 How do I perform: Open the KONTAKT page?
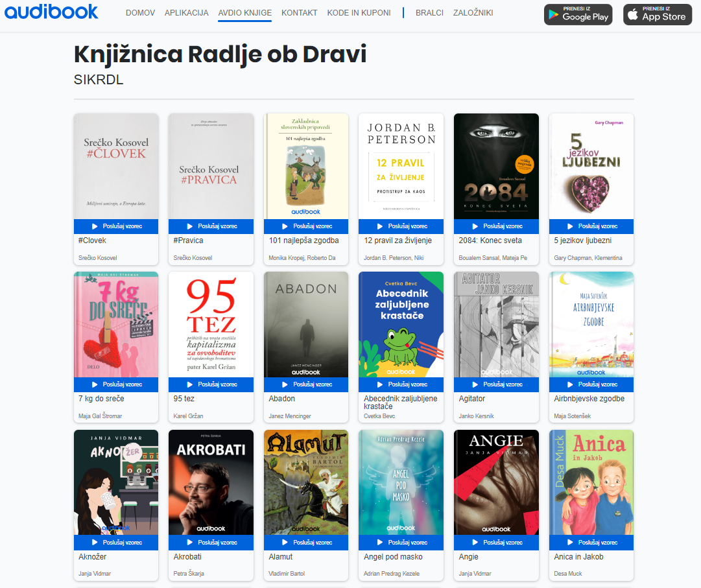pos(300,13)
